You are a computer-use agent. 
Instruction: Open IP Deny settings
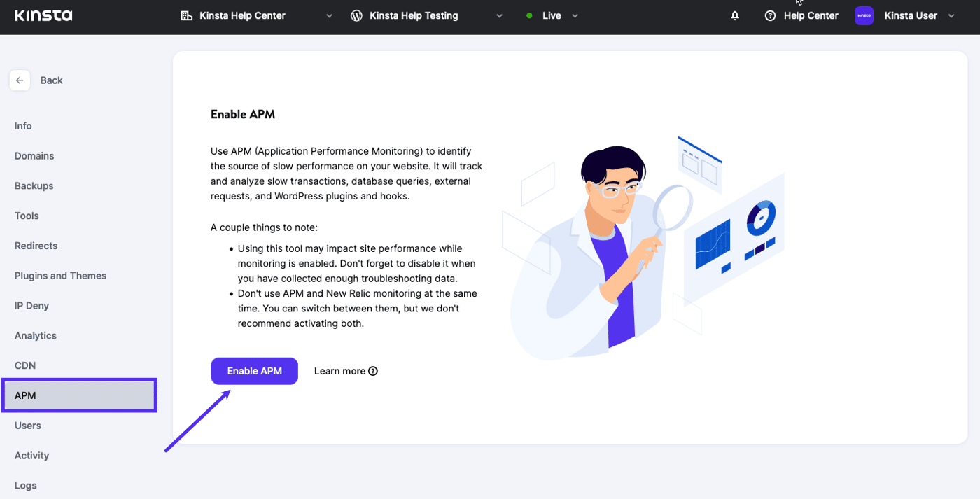[x=32, y=306]
